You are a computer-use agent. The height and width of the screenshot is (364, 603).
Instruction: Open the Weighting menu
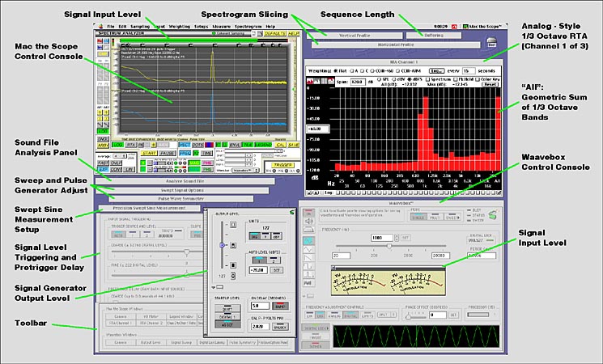point(179,27)
